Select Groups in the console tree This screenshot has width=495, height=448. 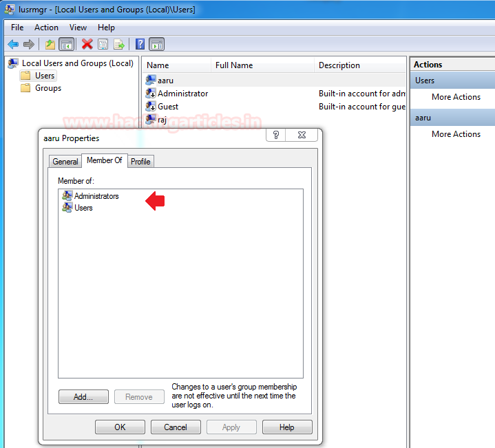tap(48, 88)
